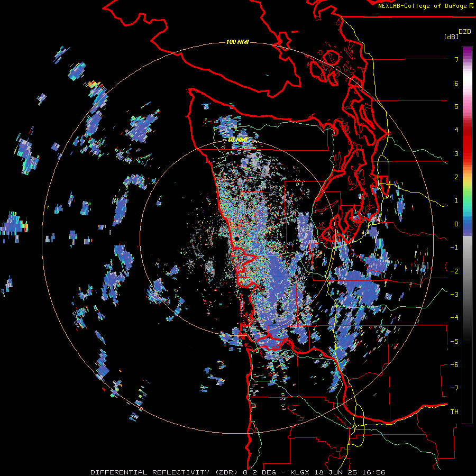
Task: Click the 7 value on color scale
Action: point(456,59)
